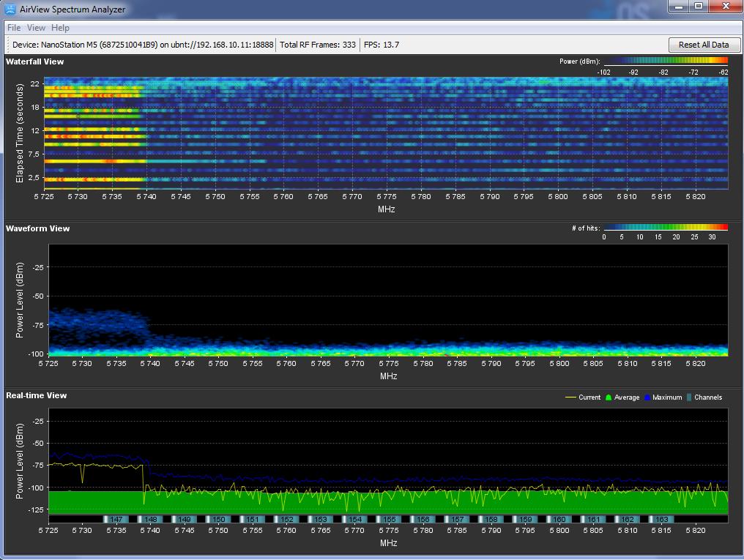The height and width of the screenshot is (560, 744).
Task: Click the yellow Current legend line
Action: point(571,397)
